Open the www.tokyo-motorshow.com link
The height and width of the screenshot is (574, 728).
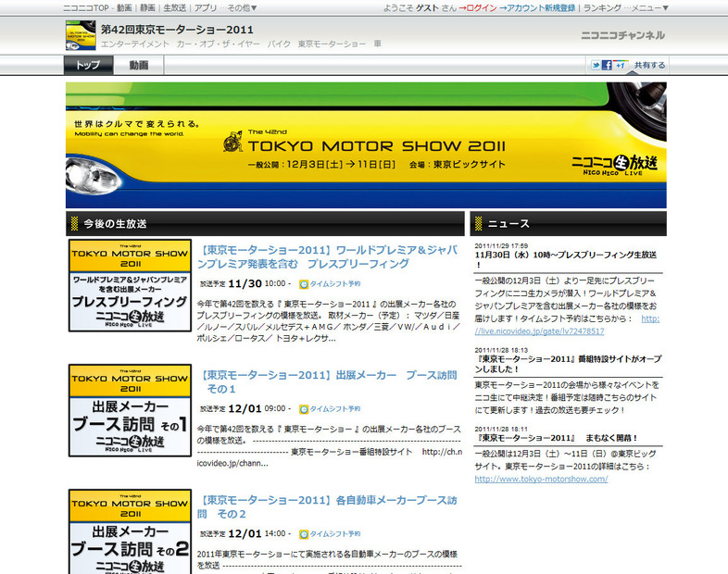(x=541, y=479)
